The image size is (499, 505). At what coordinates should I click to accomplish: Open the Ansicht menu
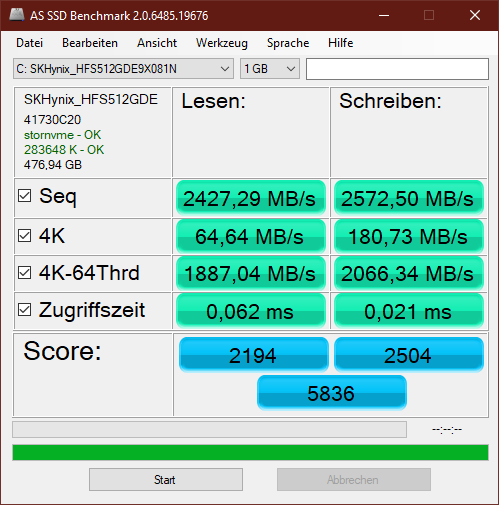pyautogui.click(x=157, y=43)
